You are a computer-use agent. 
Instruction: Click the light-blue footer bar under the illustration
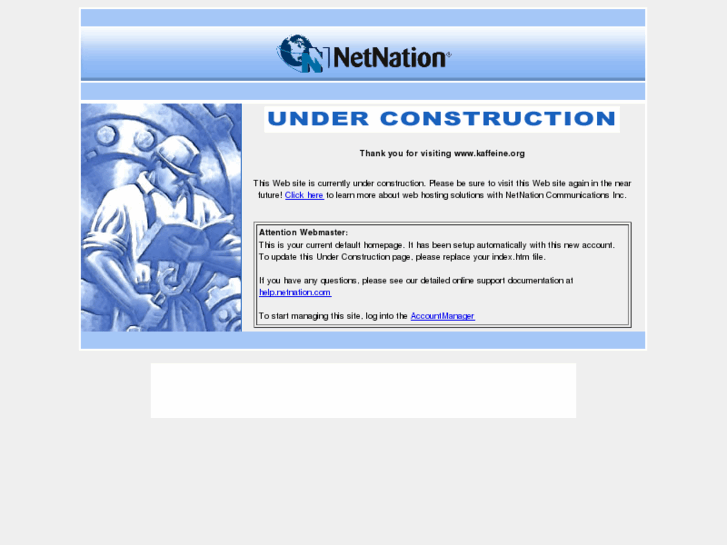coord(363,340)
